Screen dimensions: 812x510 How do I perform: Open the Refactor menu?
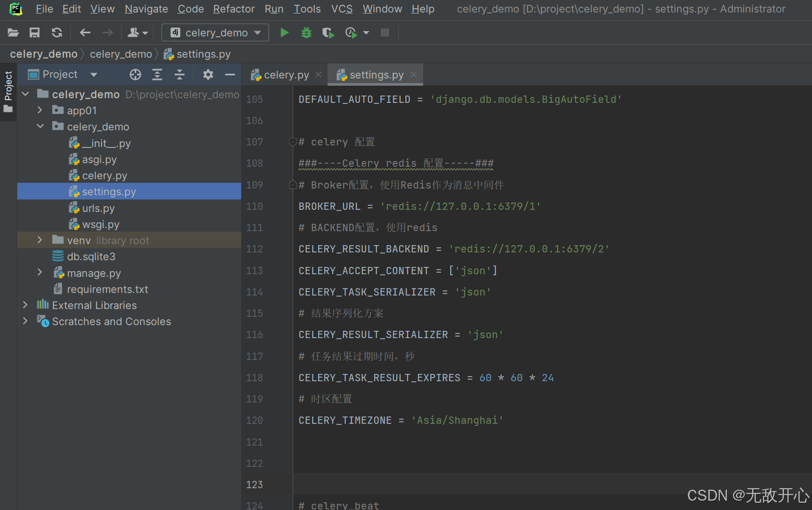(234, 9)
